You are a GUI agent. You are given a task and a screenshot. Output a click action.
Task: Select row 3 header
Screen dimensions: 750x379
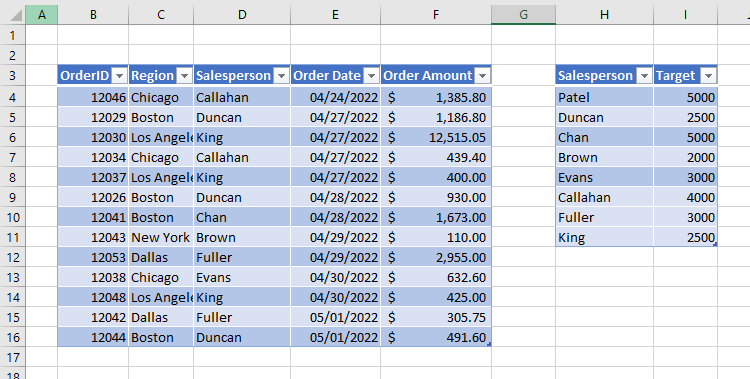coord(12,76)
